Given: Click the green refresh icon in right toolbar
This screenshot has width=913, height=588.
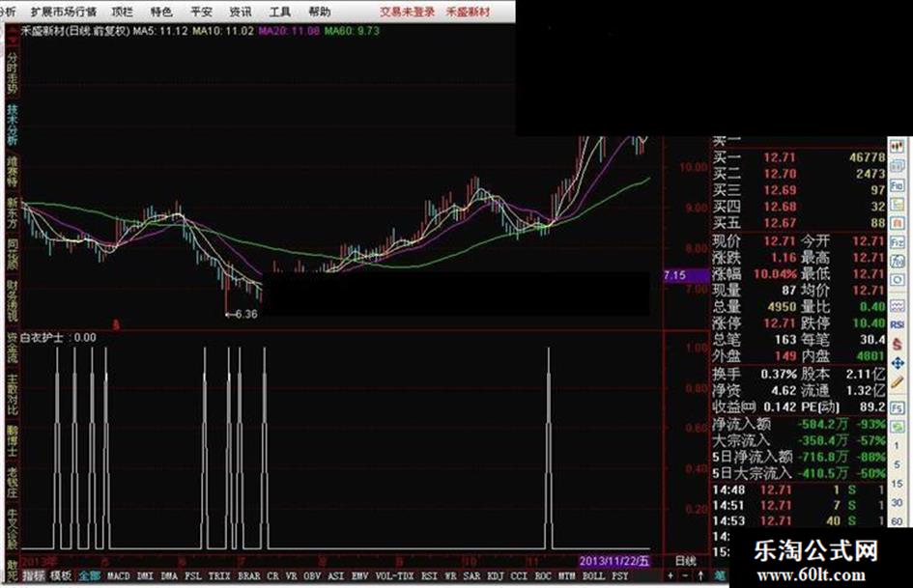Looking at the screenshot, I should pos(898,427).
